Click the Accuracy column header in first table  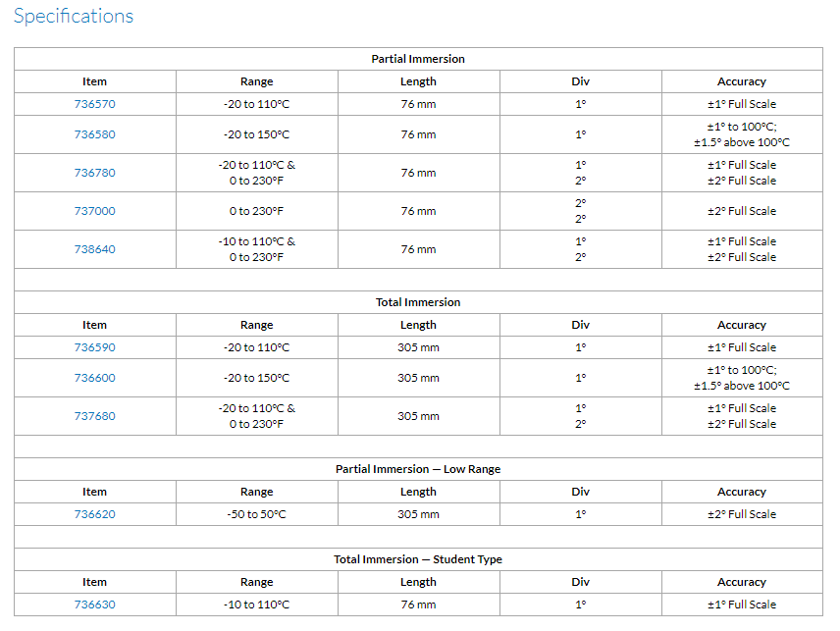[741, 81]
